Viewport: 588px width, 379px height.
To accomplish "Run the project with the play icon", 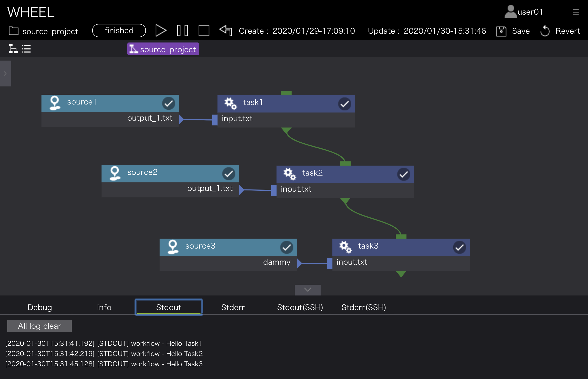I will tap(161, 31).
